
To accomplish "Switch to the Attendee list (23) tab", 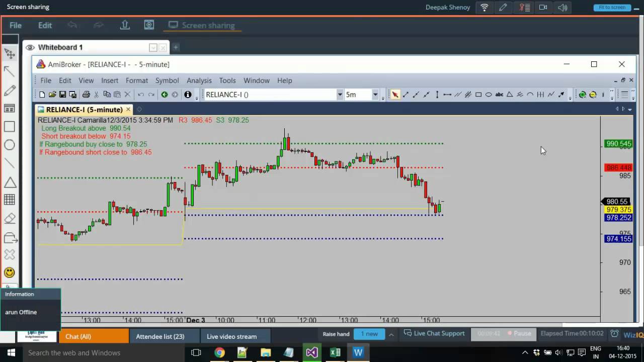I will point(165,336).
